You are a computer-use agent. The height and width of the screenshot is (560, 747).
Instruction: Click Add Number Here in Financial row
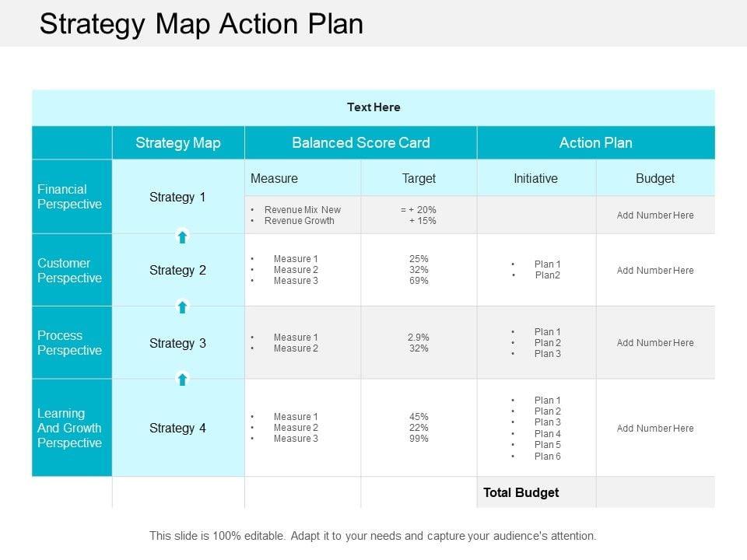point(655,215)
